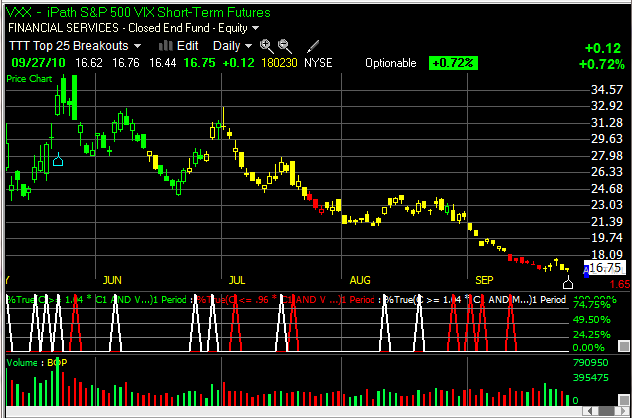632x418 pixels.
Task: Click the FINANCIAL SERVICES sector label
Action: coord(63,28)
